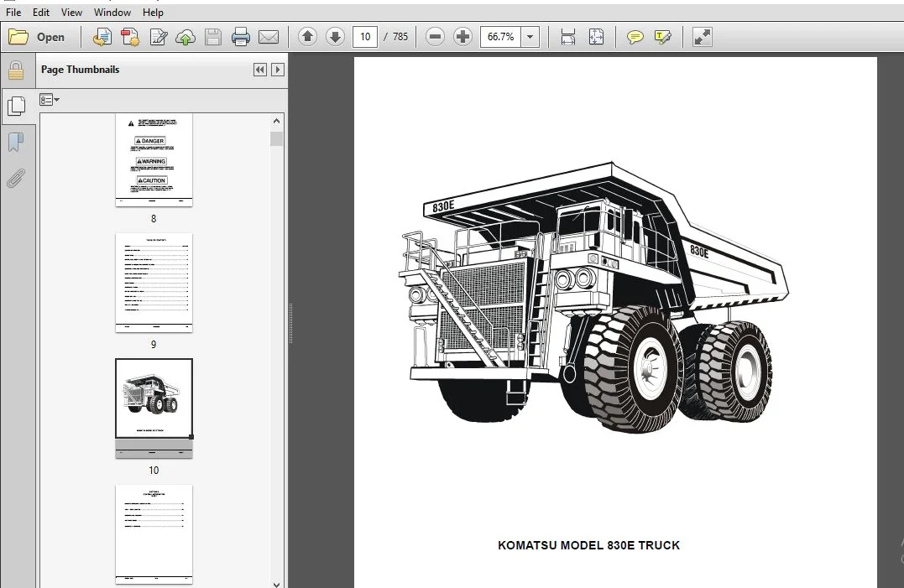Enter read mode with expand arrows icon
This screenshot has height=588, width=904.
click(703, 37)
